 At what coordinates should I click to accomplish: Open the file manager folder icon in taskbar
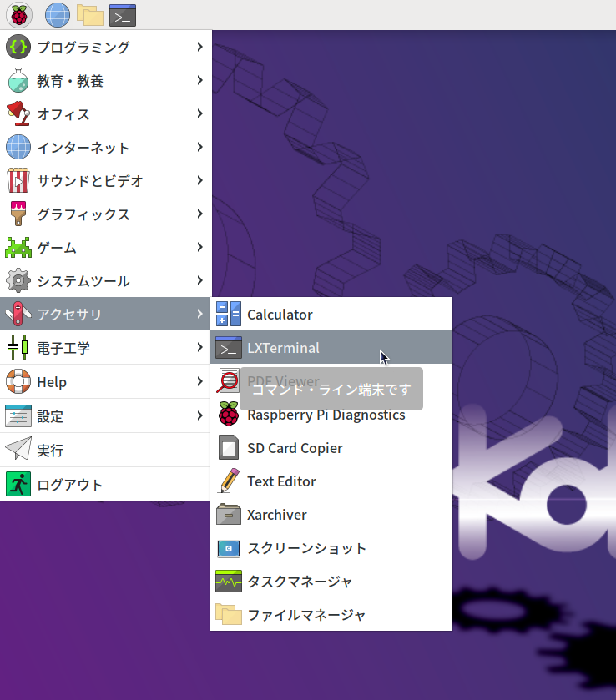pyautogui.click(x=89, y=14)
